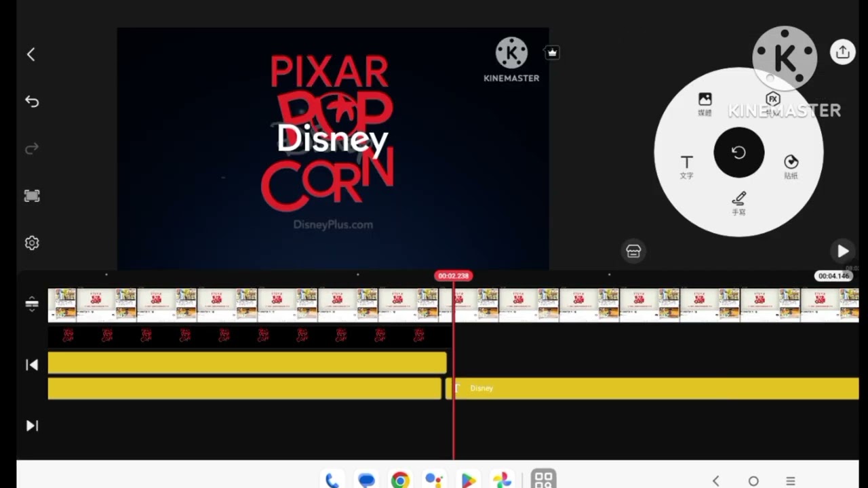Tap the Disney text in preview
Screen dimensions: 868x488
[x=333, y=140]
